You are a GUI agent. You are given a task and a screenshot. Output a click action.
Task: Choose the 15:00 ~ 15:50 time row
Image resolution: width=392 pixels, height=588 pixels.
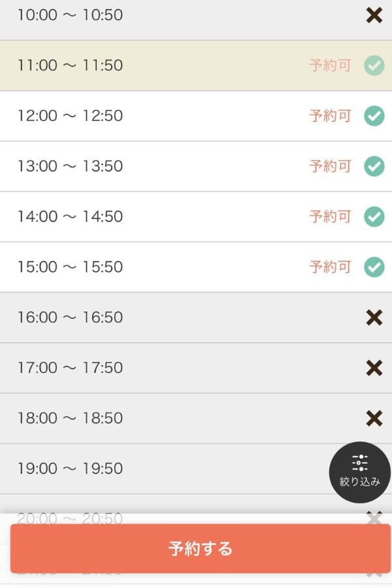tap(196, 267)
